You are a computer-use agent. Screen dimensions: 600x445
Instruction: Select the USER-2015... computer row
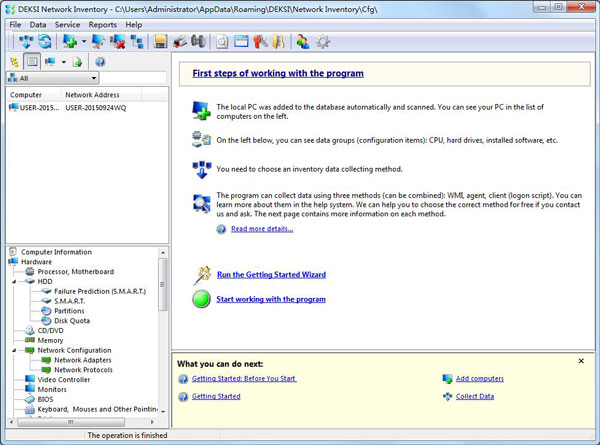(34, 108)
